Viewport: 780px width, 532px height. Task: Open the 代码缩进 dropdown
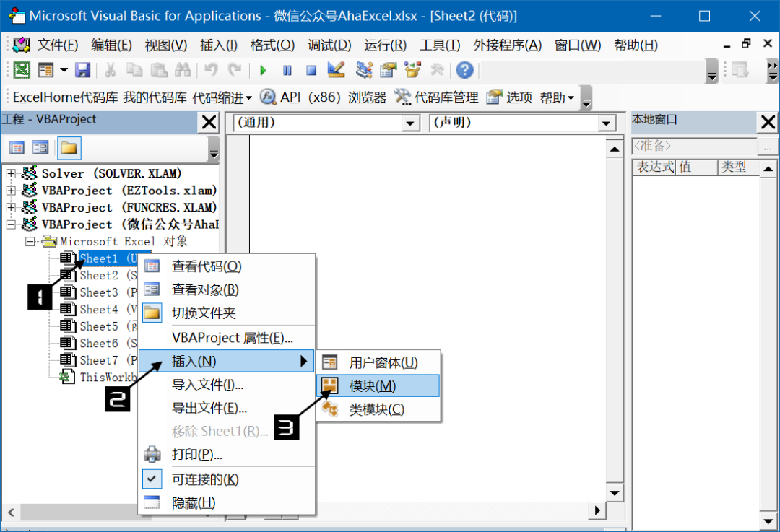pos(222,97)
